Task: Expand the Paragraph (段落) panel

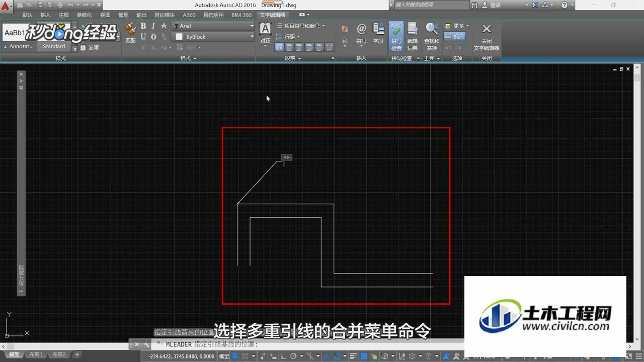Action: [293, 58]
